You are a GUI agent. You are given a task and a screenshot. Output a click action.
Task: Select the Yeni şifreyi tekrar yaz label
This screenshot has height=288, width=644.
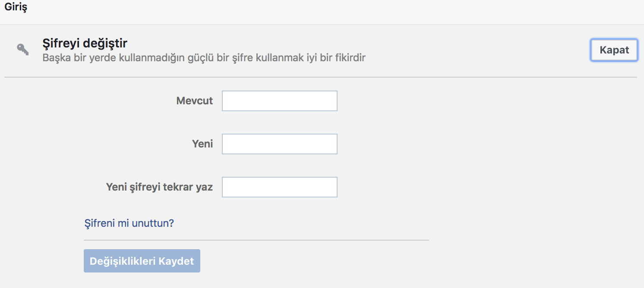pos(159,188)
